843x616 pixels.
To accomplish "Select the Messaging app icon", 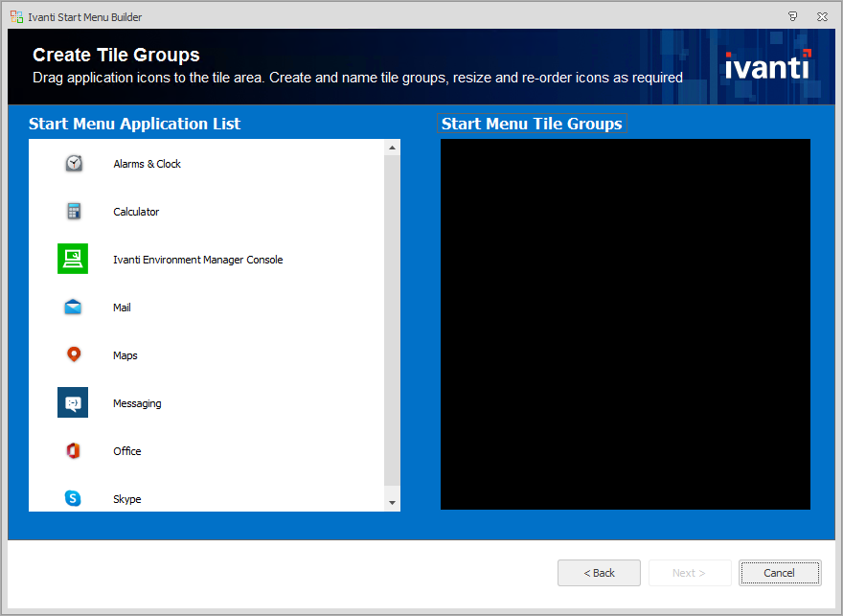I will click(x=73, y=402).
